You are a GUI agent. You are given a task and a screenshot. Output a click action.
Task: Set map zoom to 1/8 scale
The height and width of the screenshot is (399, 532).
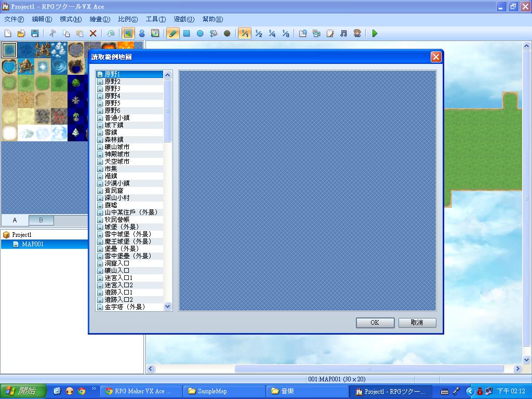[286, 33]
